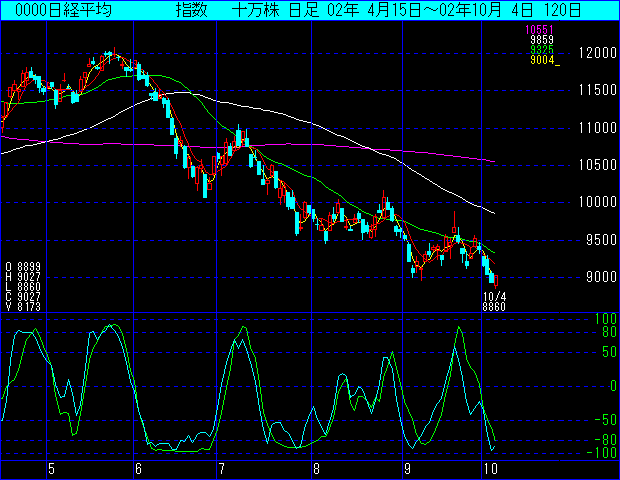Screen dimensions: 620x480
Task: Click the V 8173 volume value
Action: pos(23,306)
